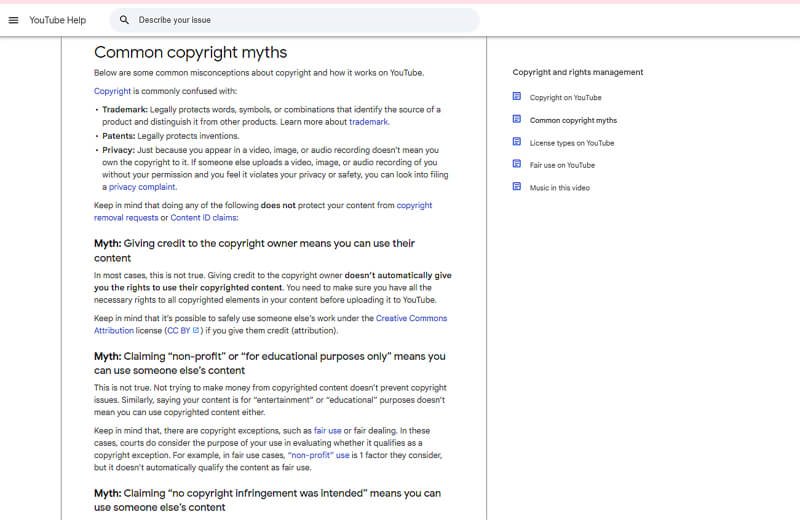Screen dimensions: 800x520
Task: Click the bold Patents: bullet label
Action: click(x=118, y=136)
